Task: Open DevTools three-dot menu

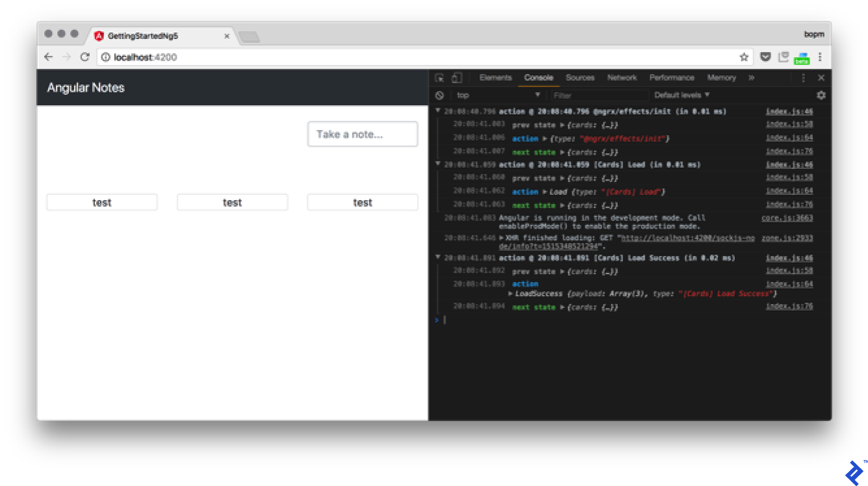Action: (803, 78)
